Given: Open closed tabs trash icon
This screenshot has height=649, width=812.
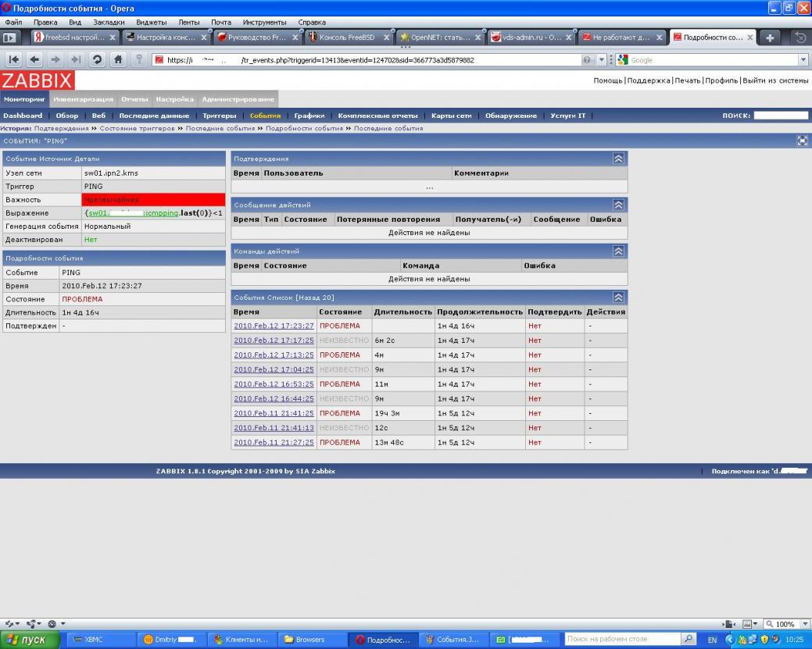Looking at the screenshot, I should 799,37.
